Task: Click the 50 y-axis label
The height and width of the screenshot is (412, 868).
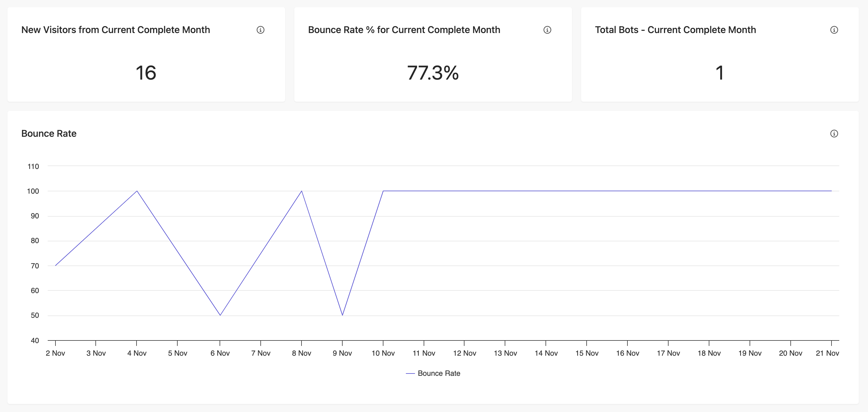Action: point(35,315)
